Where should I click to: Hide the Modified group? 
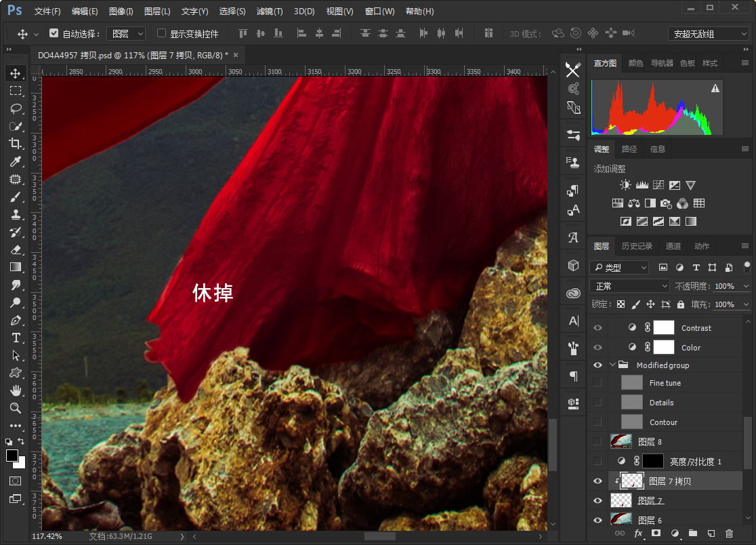[x=598, y=365]
